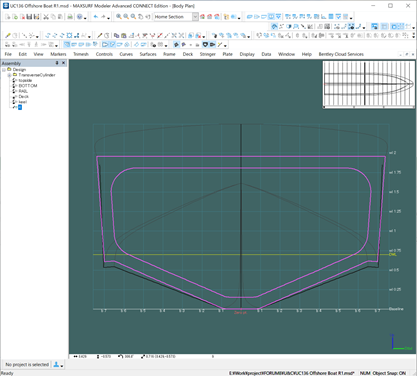The width and height of the screenshot is (417, 376).
Task: Click the yellow pencil marker tool icon
Action: coord(8,35)
